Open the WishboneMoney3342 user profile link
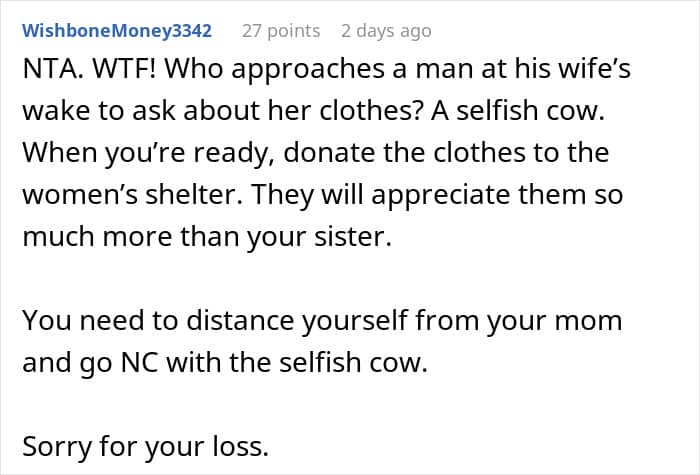 tap(117, 30)
